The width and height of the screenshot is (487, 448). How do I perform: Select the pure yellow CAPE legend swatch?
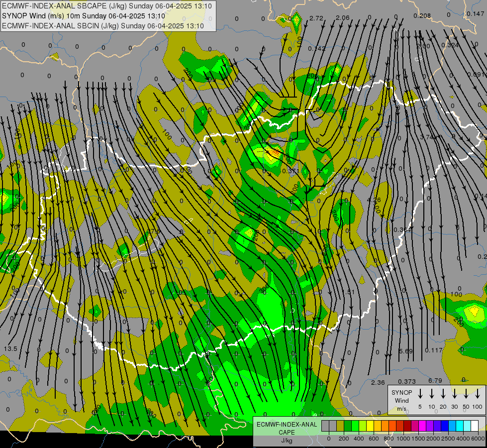click(x=370, y=426)
